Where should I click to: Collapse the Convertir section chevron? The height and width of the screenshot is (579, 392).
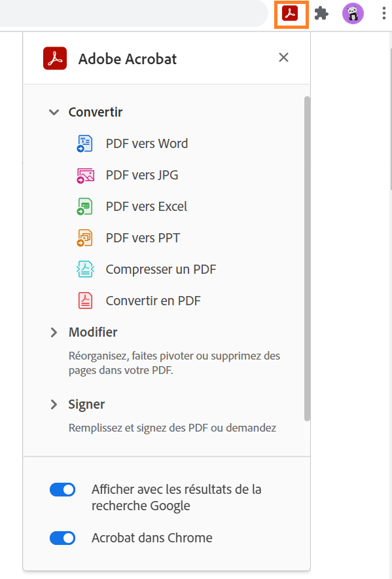tap(54, 112)
